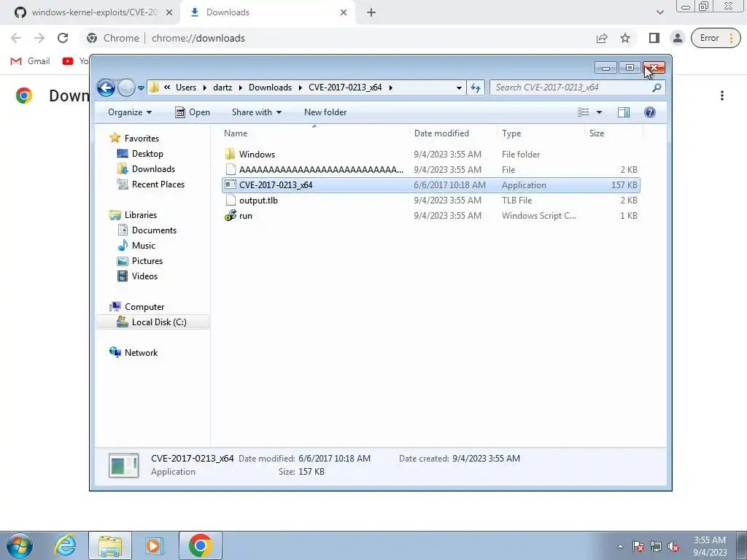747x560 pixels.
Task: Open the Organize menu
Action: pyautogui.click(x=130, y=112)
